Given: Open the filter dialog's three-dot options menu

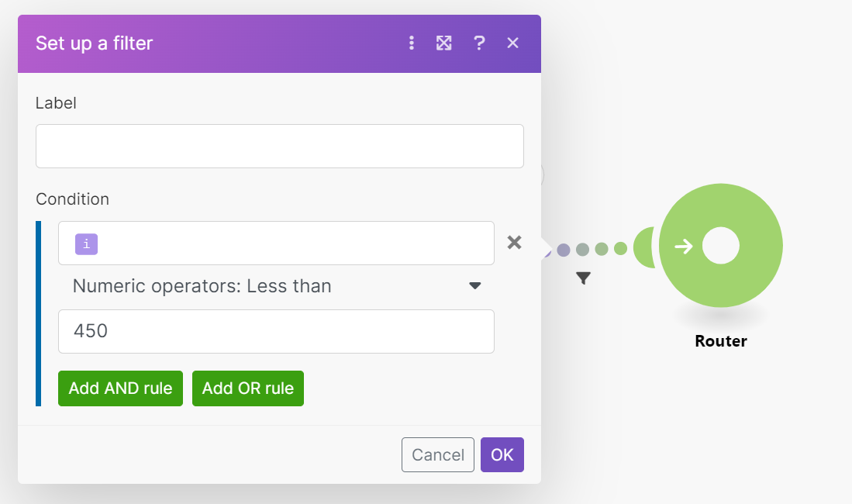Looking at the screenshot, I should [412, 43].
